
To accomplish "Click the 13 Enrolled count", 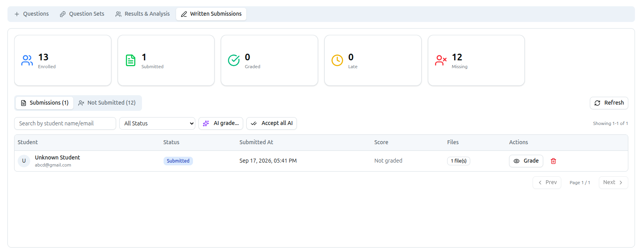I will [x=43, y=57].
